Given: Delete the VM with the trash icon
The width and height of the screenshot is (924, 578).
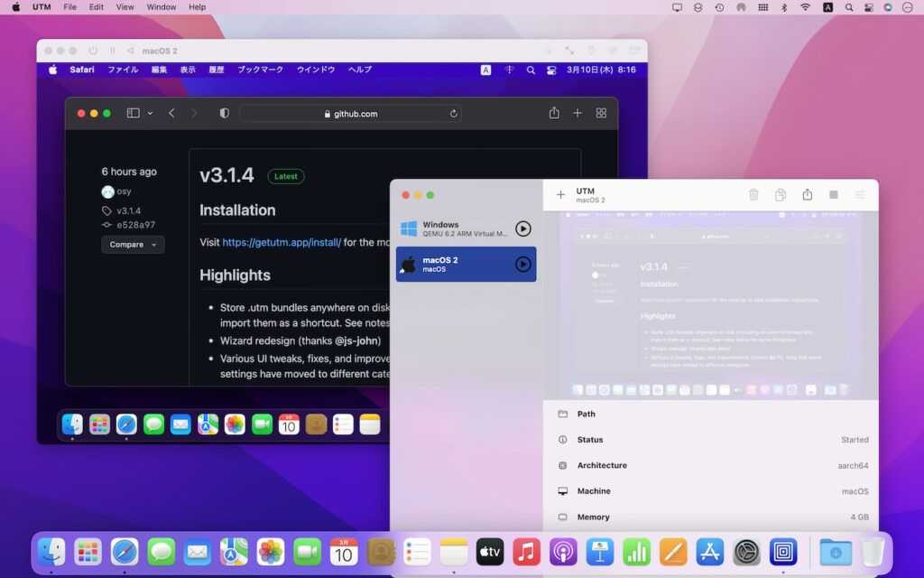Looking at the screenshot, I should 754,194.
